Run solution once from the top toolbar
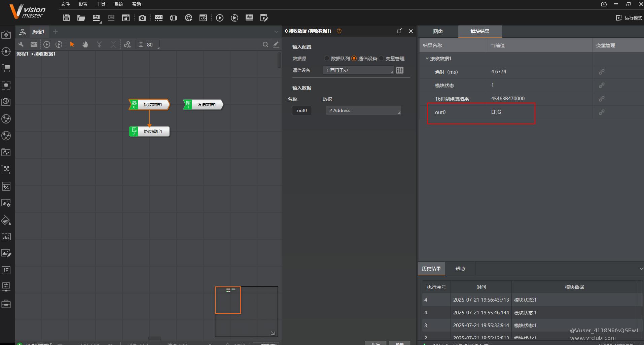The height and width of the screenshot is (345, 644). click(x=220, y=18)
